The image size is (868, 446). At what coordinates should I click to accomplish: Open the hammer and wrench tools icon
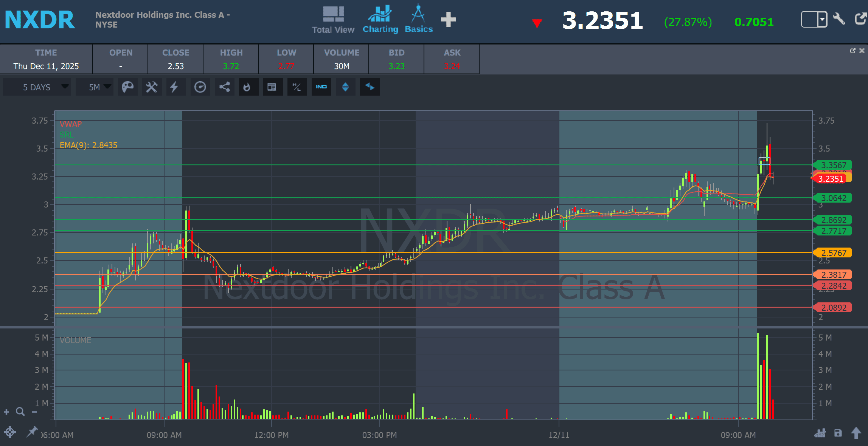152,87
